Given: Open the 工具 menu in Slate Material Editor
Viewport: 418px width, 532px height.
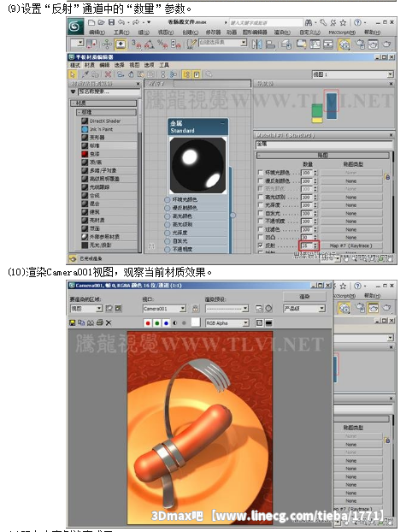Looking at the screenshot, I should click(164, 65).
